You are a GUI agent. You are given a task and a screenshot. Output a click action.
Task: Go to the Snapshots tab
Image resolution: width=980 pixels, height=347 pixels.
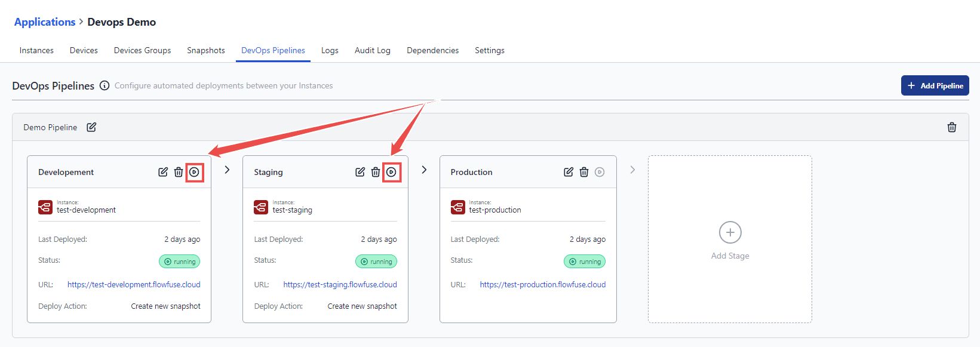pos(206,50)
